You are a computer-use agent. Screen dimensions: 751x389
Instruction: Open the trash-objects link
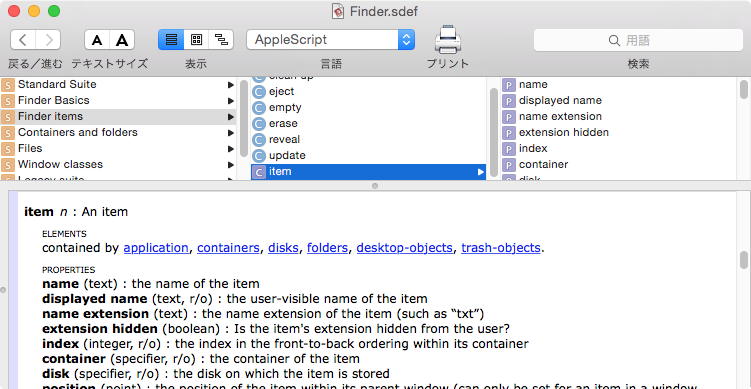click(501, 248)
